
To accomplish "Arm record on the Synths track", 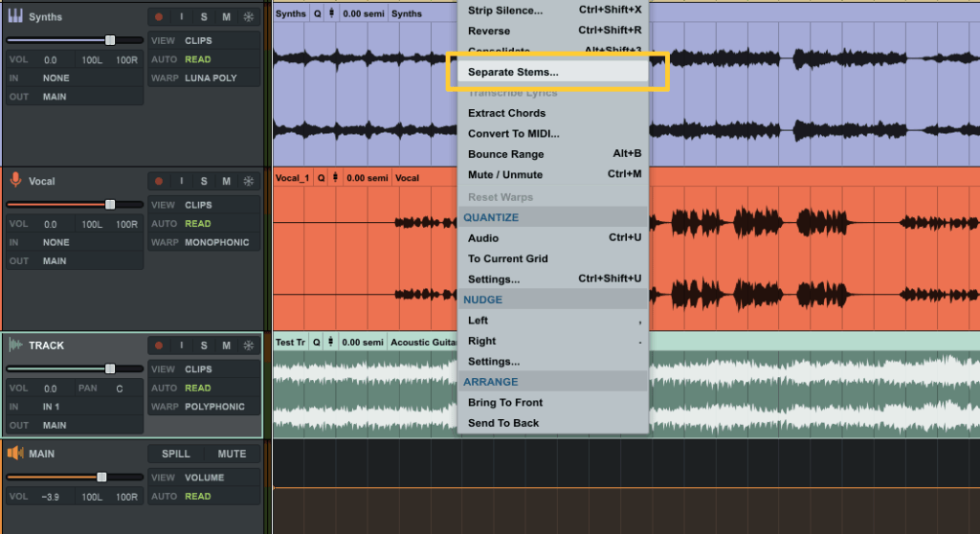I will pos(159,17).
